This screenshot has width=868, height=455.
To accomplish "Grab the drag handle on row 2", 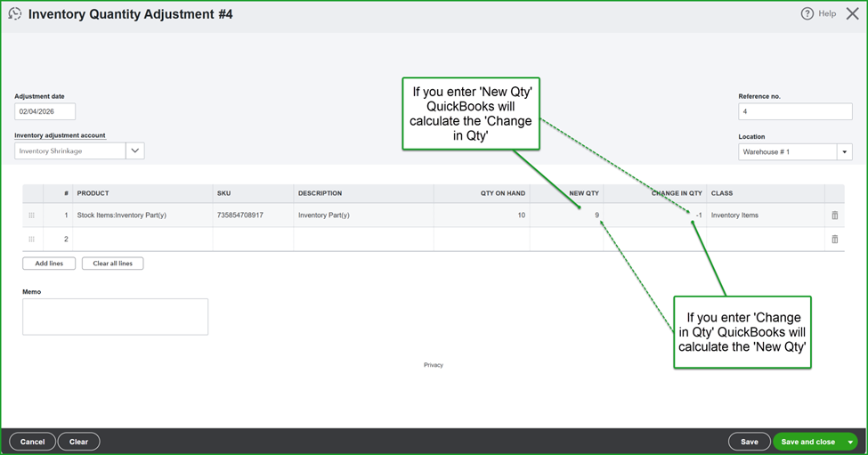I will pos(32,240).
